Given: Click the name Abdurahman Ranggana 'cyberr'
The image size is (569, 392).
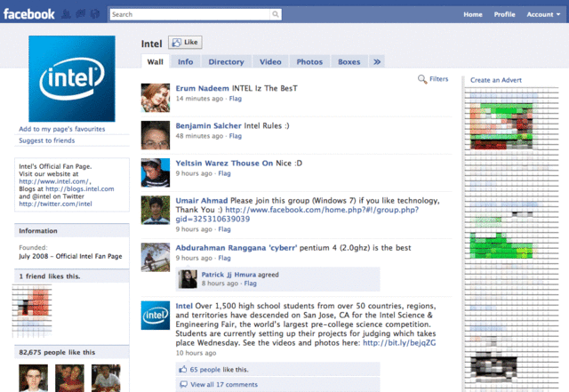Looking at the screenshot, I should pos(236,247).
